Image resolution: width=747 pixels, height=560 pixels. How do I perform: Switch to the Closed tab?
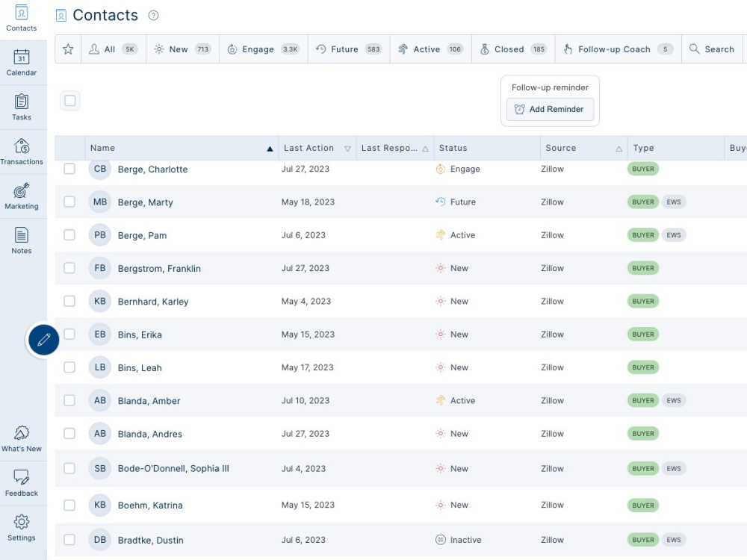click(513, 49)
